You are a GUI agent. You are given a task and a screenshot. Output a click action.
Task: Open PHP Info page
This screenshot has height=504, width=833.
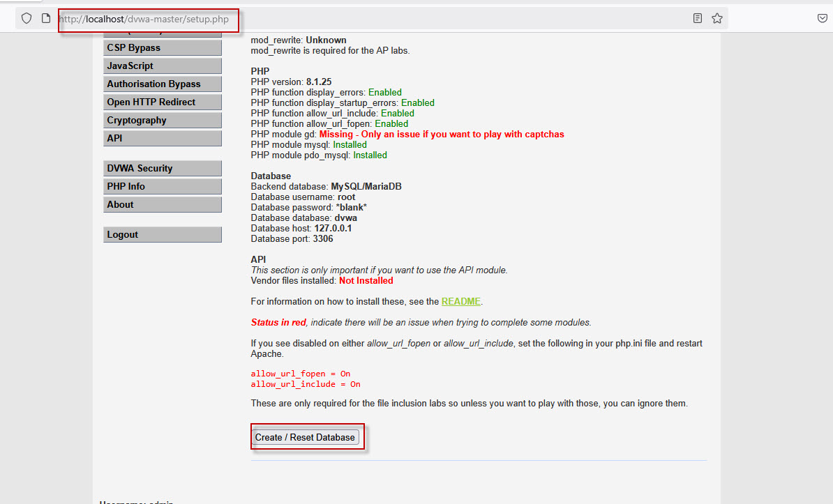click(163, 186)
